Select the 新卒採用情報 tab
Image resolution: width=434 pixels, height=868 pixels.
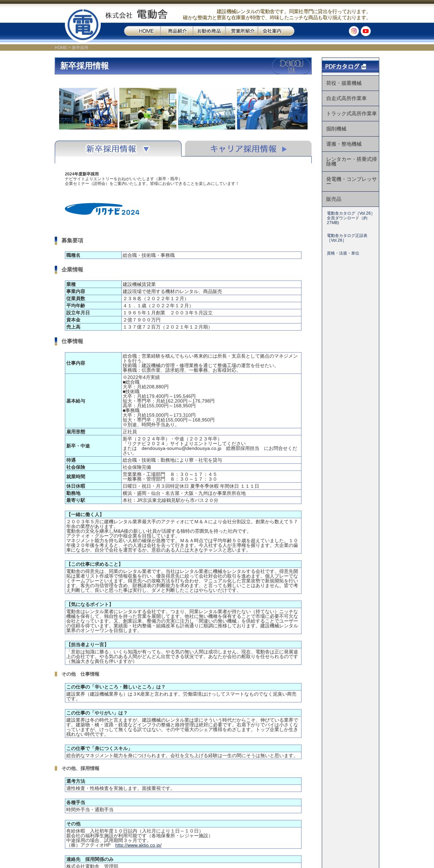point(118,149)
